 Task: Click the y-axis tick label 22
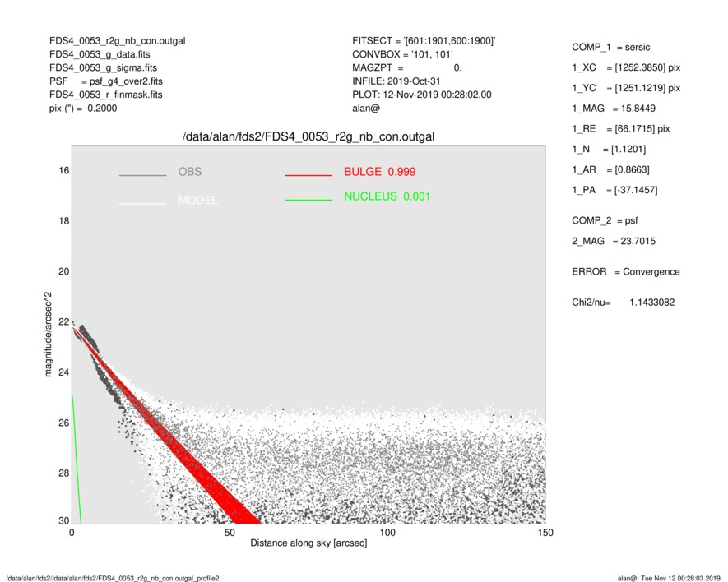[x=63, y=322]
